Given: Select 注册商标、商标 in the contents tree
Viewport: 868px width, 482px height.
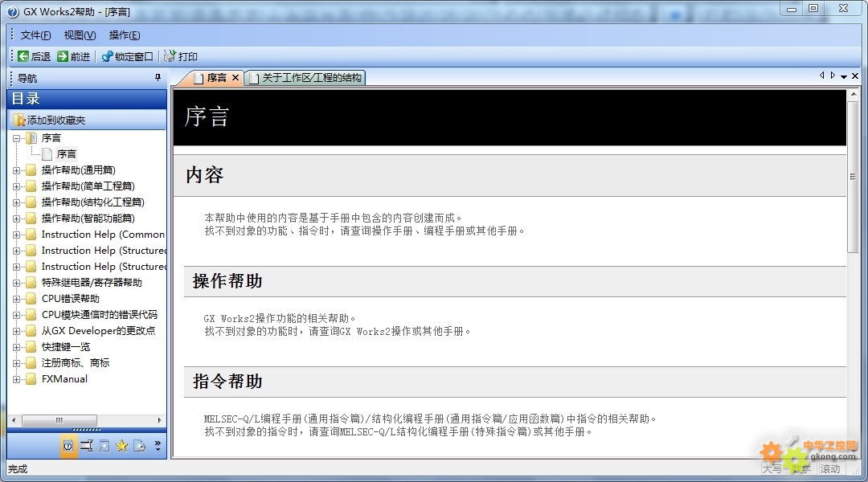Looking at the screenshot, I should (76, 363).
